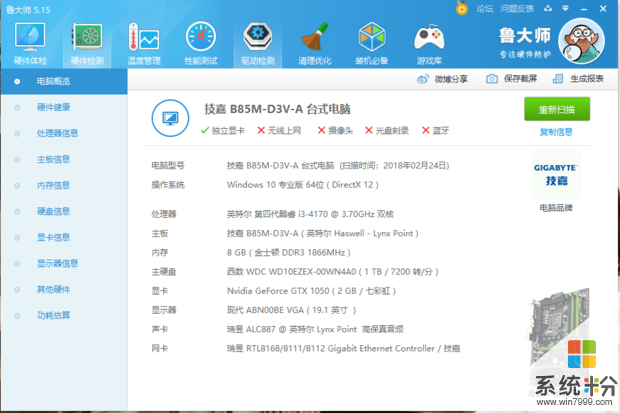This screenshot has width=620, height=413.
Task: Open 论坛 forum link in title bar
Action: [x=484, y=9]
